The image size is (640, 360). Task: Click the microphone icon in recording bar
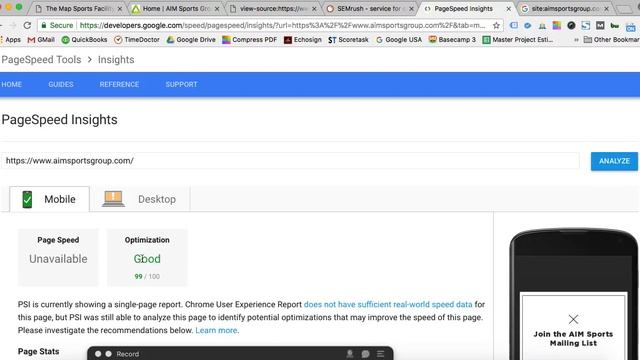350,354
